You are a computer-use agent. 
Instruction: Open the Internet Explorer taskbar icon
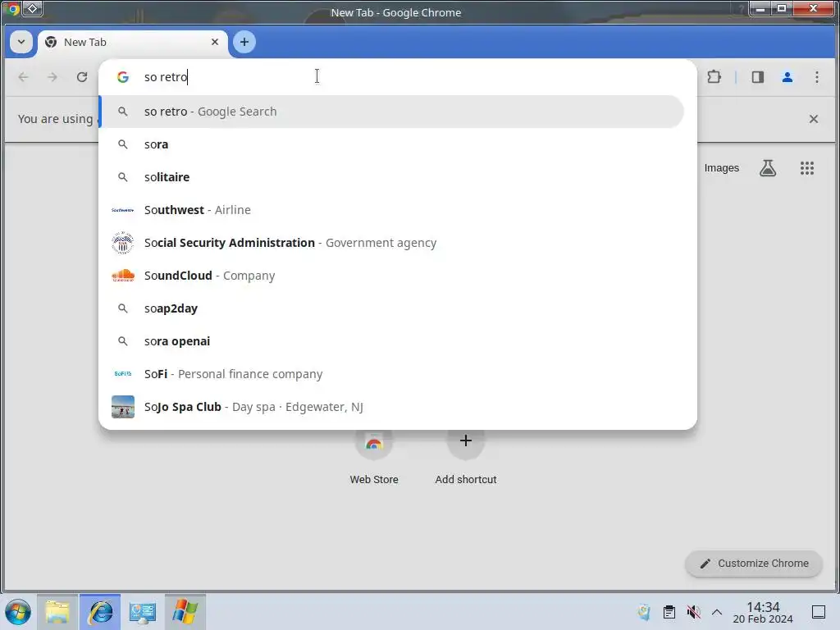(100, 612)
